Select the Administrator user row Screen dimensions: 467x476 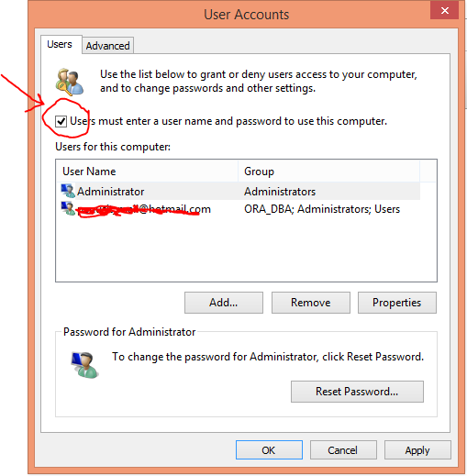pyautogui.click(x=239, y=191)
